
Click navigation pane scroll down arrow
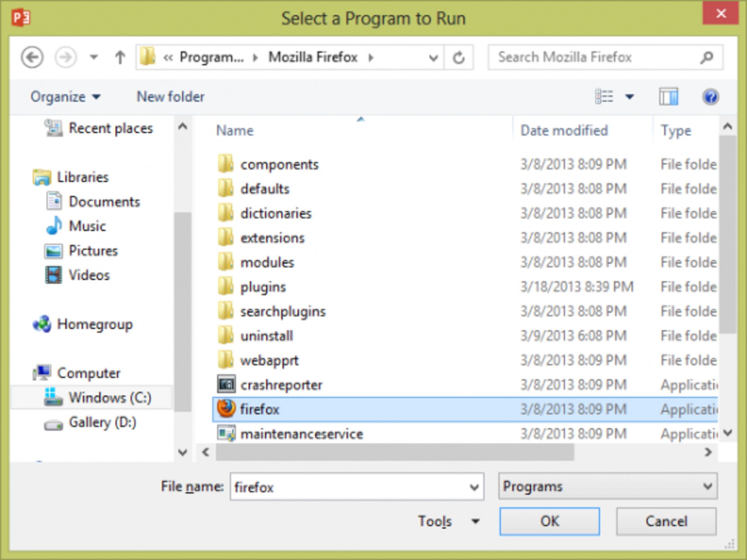(182, 452)
